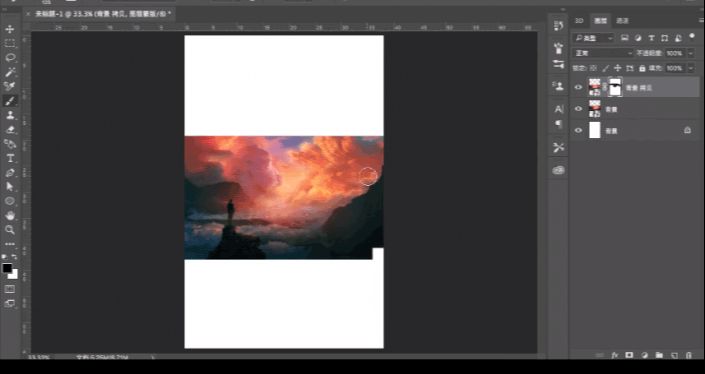Filter layers by pixel layers icon
This screenshot has width=705, height=374.
point(625,38)
